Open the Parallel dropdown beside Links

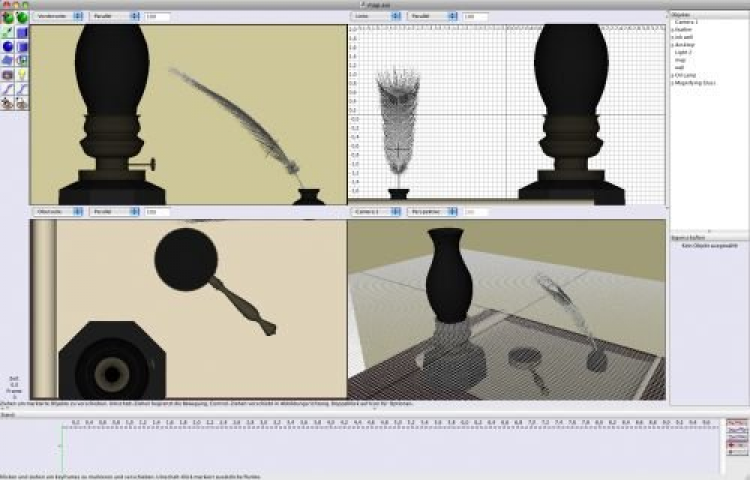pos(433,16)
